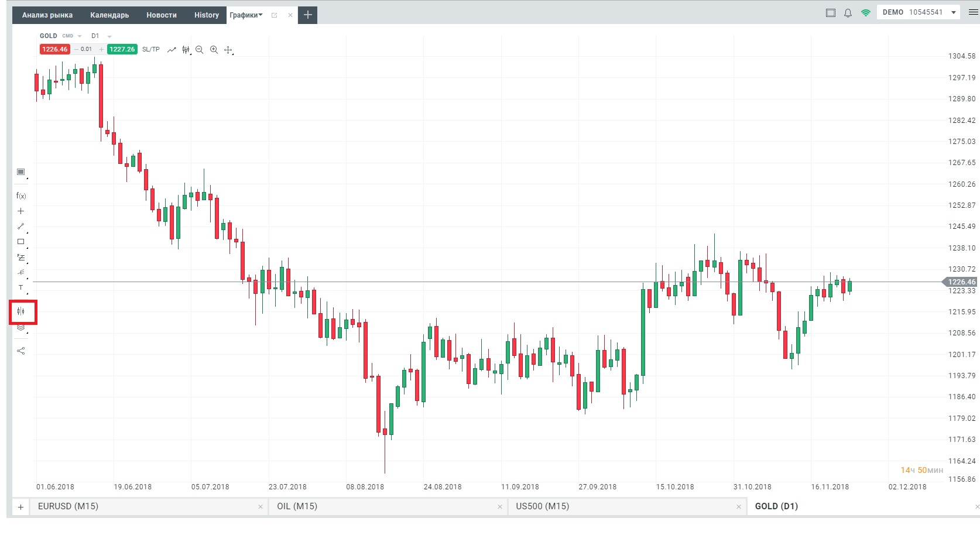This screenshot has height=559, width=980.
Task: Increase the trade volume with plus
Action: (101, 49)
